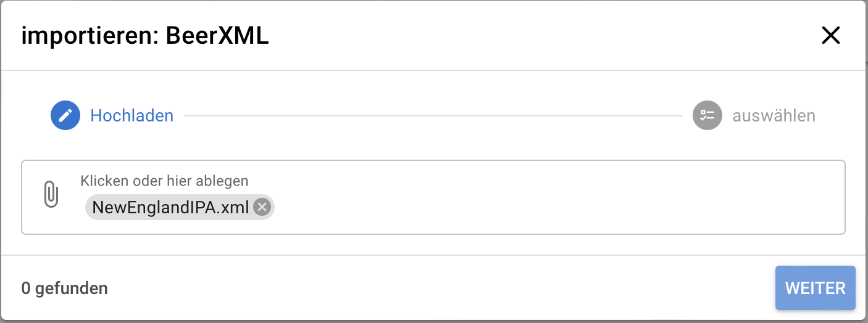This screenshot has width=868, height=323.
Task: Click the blank header area left of close icon
Action: tap(543, 36)
